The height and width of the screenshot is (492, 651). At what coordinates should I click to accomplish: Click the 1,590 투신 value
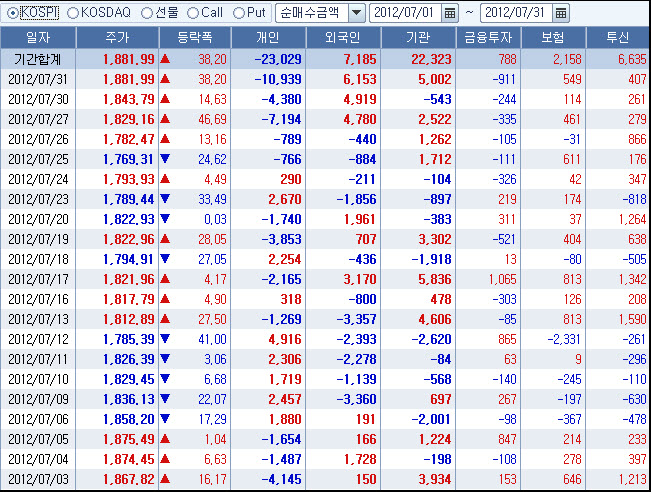tap(633, 319)
